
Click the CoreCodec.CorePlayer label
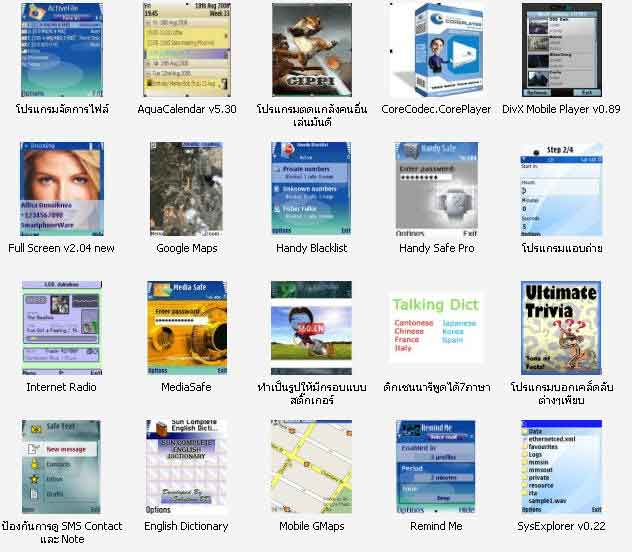(436, 109)
